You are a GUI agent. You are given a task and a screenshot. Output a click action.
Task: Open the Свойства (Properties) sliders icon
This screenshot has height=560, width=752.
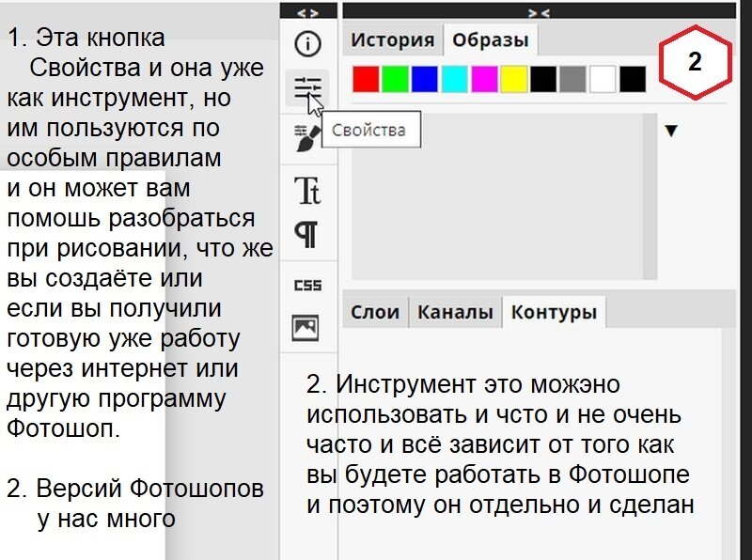tap(307, 87)
